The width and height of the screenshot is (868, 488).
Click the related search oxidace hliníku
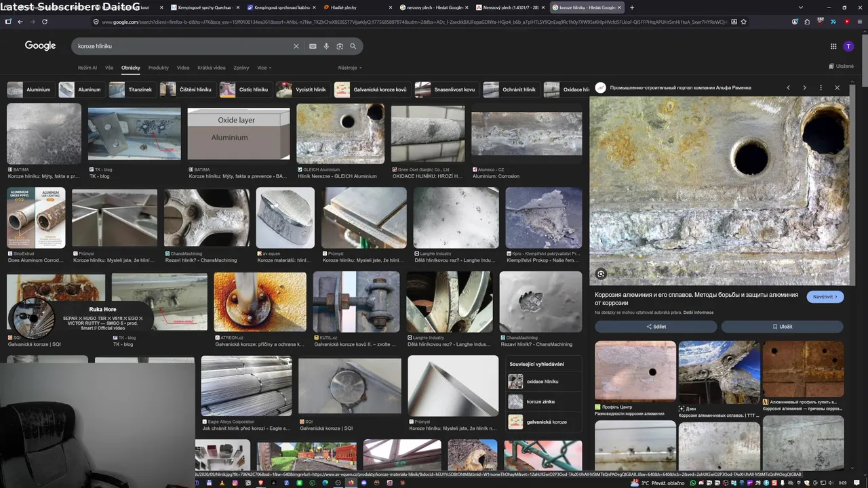[x=544, y=382]
